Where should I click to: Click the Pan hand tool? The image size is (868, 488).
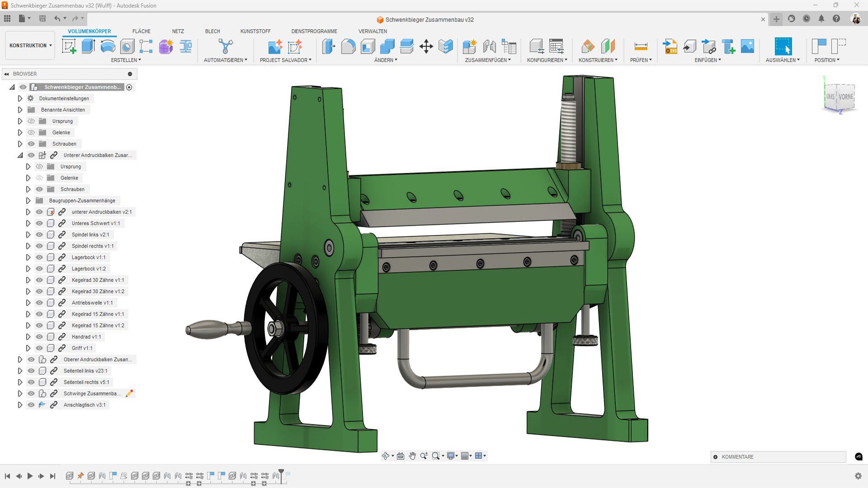pos(412,456)
